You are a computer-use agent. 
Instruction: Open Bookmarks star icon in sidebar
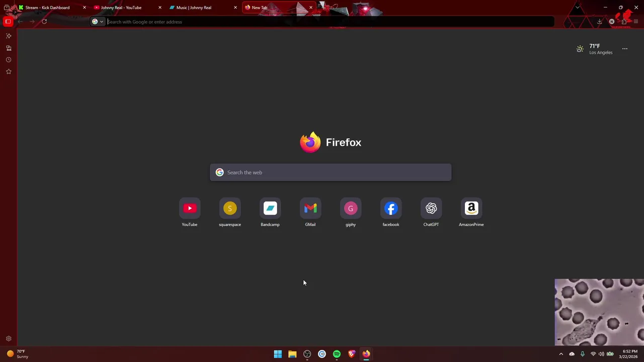(9, 72)
